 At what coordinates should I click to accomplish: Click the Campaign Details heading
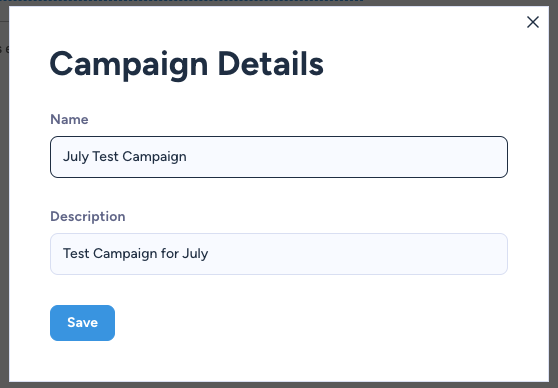pyautogui.click(x=187, y=65)
